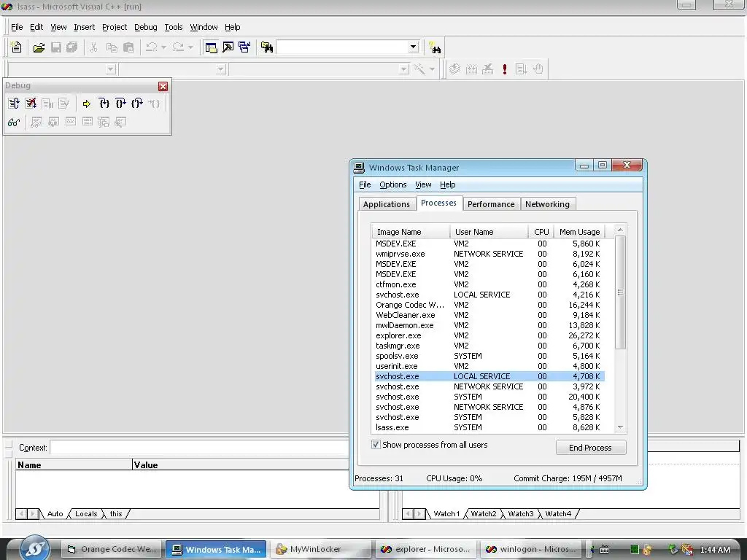Sort by the CPU column header
This screenshot has width=747, height=560.
click(x=541, y=232)
